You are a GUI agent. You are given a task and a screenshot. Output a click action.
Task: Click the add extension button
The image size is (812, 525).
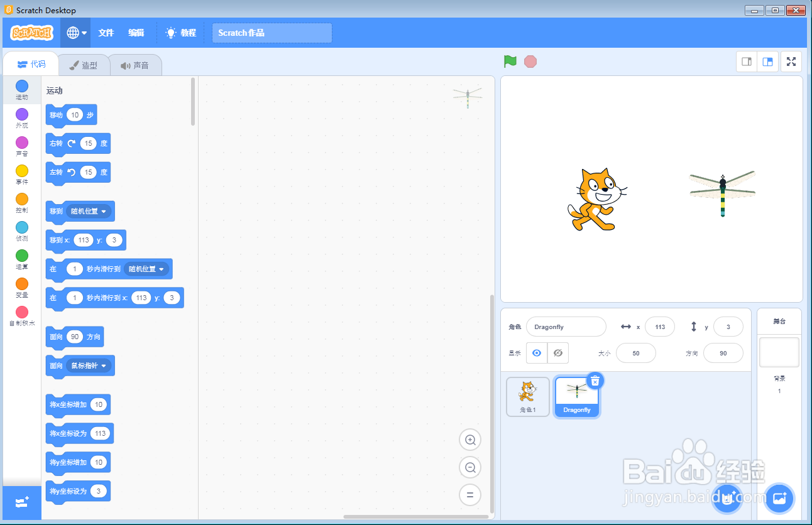click(22, 502)
